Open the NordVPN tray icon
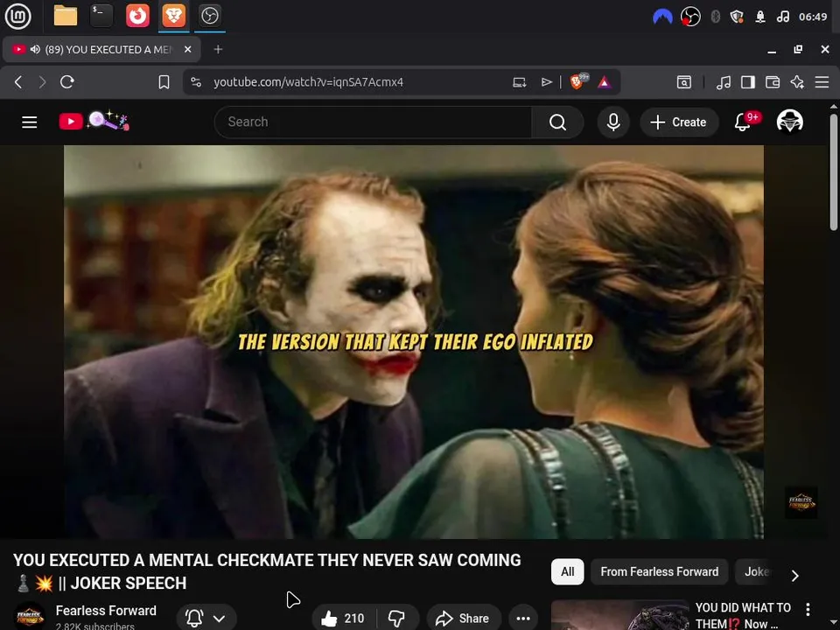The height and width of the screenshot is (630, 840). (x=662, y=17)
